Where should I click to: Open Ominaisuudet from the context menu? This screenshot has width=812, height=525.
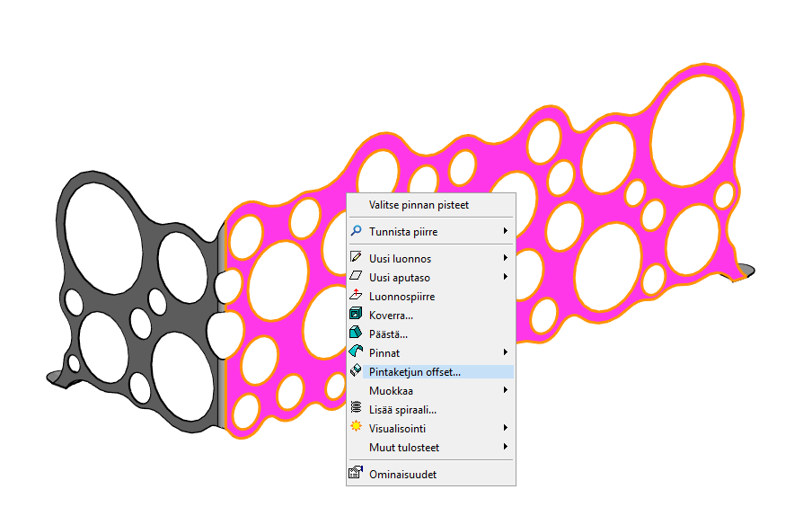click(402, 474)
